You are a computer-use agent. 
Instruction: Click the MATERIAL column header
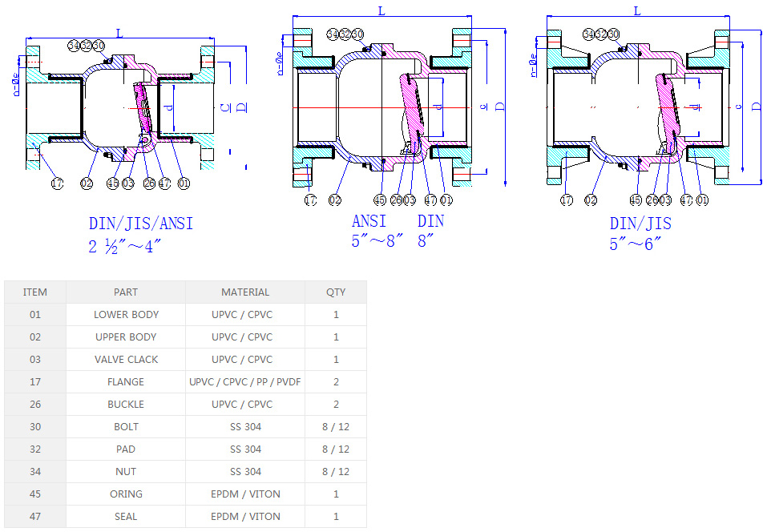click(x=245, y=292)
